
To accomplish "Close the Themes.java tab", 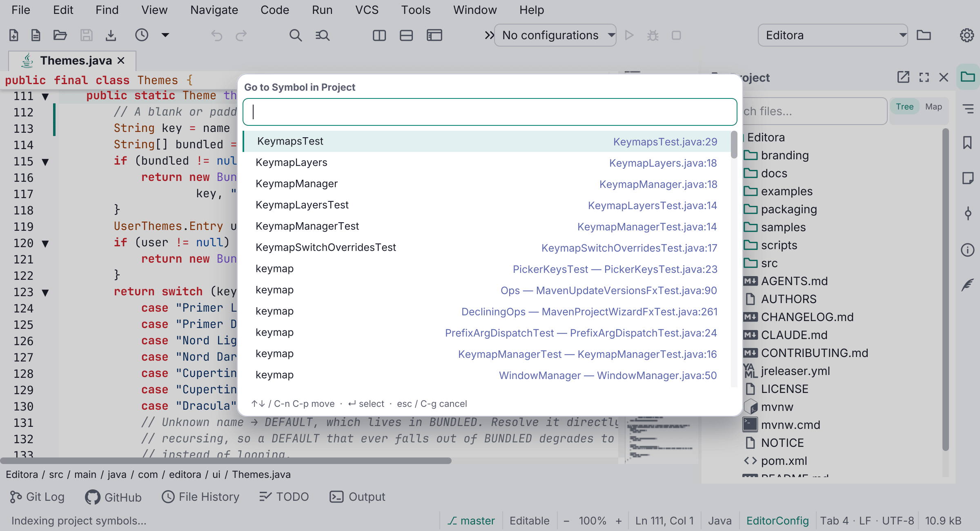I will coord(121,60).
